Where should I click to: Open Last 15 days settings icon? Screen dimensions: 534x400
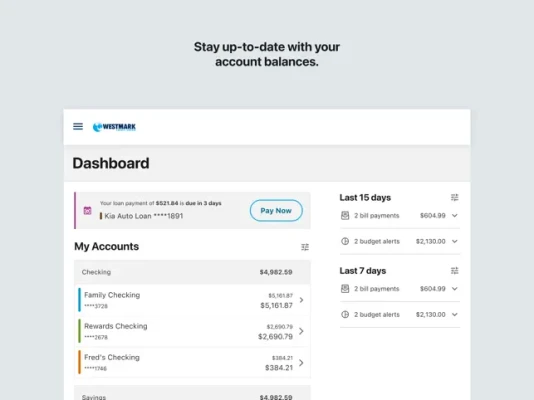455,197
